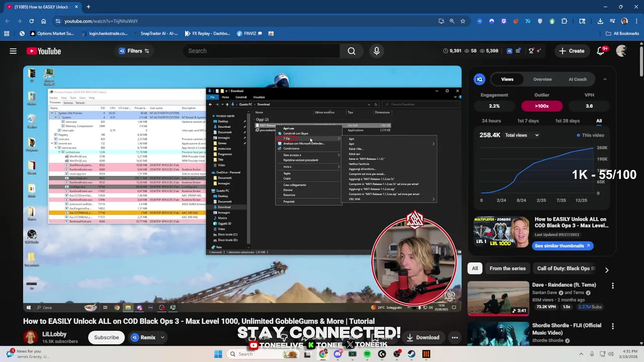
Task: Open the Twitch extension icon
Action: (x=504, y=21)
